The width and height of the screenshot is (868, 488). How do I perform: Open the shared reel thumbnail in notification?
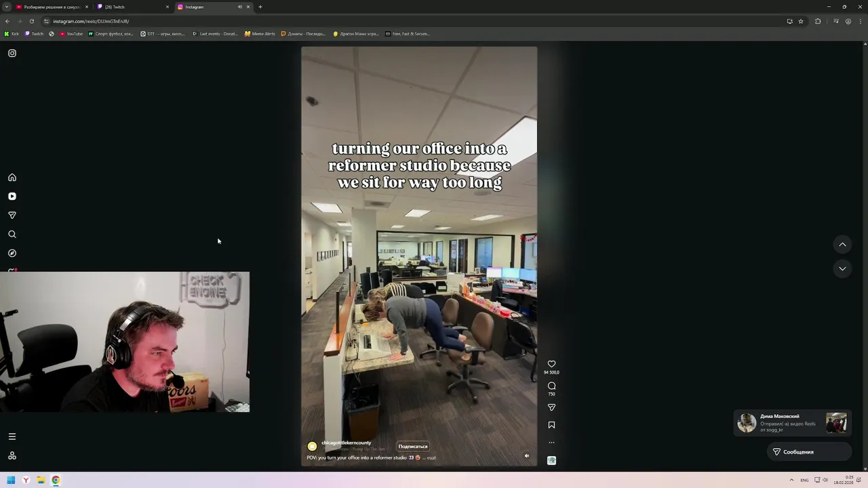tap(836, 423)
